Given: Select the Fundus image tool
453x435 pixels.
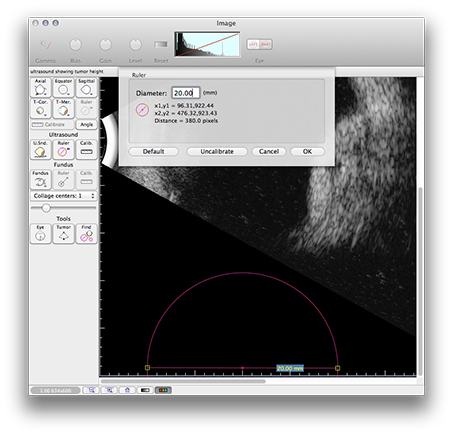Looking at the screenshot, I should coord(40,180).
